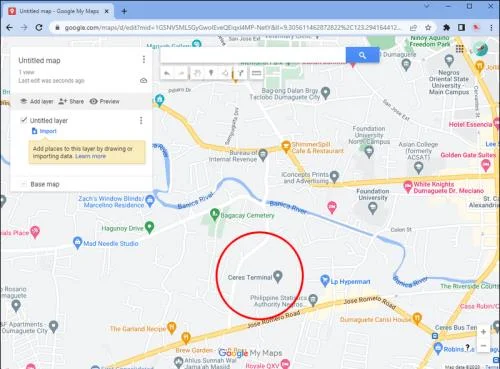Click the ShimmerSpill Cafe restaurant pin
Screen dimensions: 500x369
point(286,147)
